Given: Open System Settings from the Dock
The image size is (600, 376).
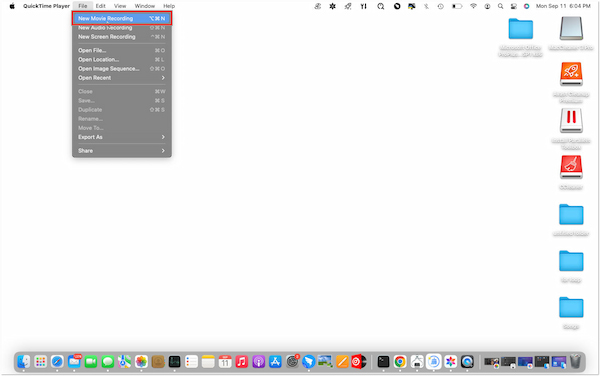Looking at the screenshot, I should pos(292,361).
